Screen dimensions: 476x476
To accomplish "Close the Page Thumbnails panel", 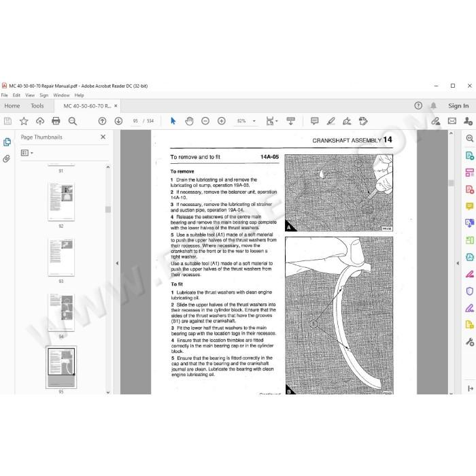I will point(103,137).
